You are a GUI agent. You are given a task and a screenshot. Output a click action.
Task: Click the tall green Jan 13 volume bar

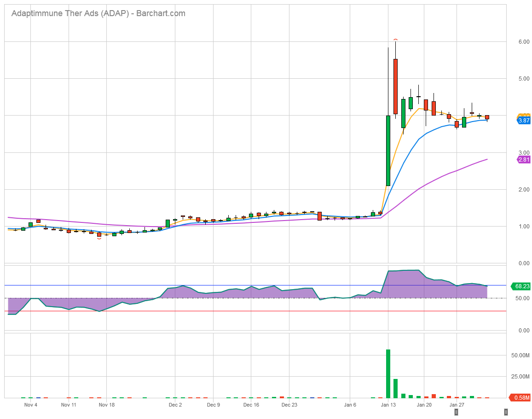(388, 373)
